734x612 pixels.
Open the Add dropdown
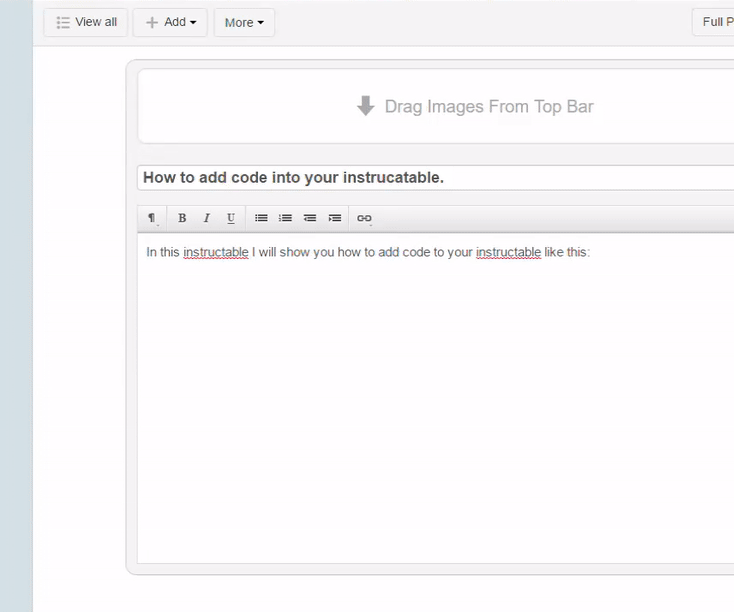point(170,22)
